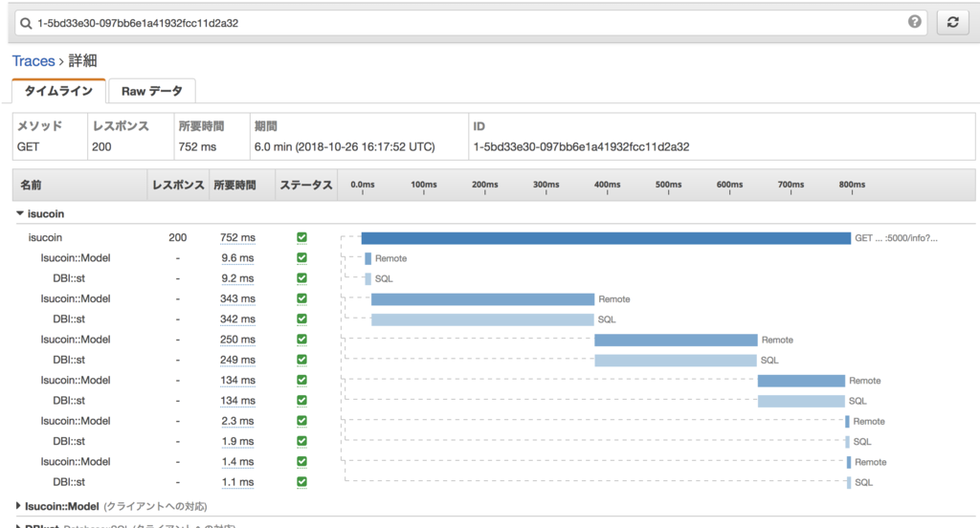Open the 752 ms duration link

click(x=237, y=237)
